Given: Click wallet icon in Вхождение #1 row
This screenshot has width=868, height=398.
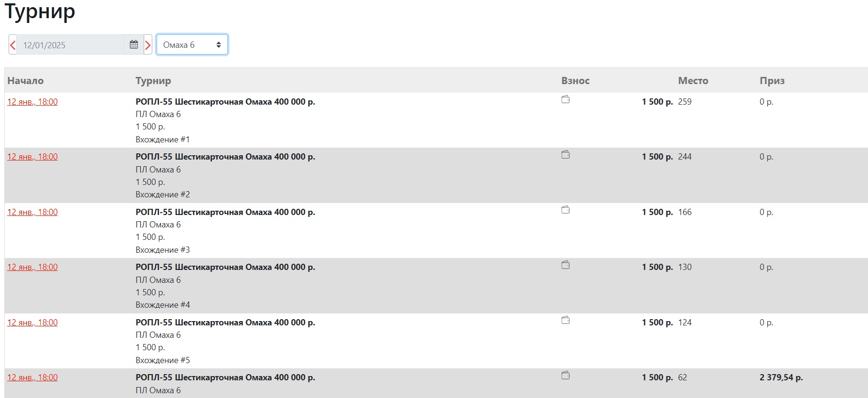Looking at the screenshot, I should 566,100.
